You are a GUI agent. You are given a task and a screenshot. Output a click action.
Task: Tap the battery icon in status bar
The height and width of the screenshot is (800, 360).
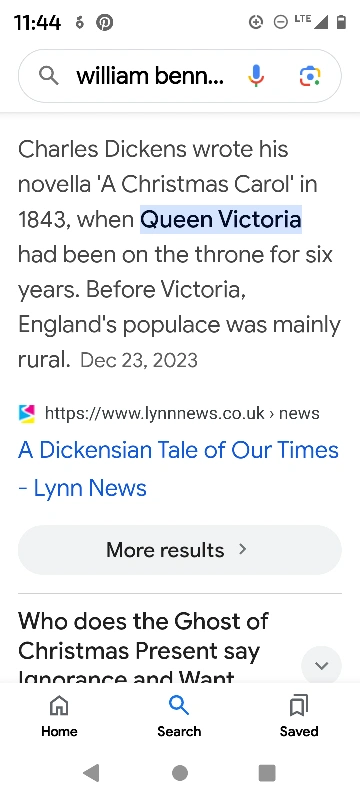click(342, 22)
